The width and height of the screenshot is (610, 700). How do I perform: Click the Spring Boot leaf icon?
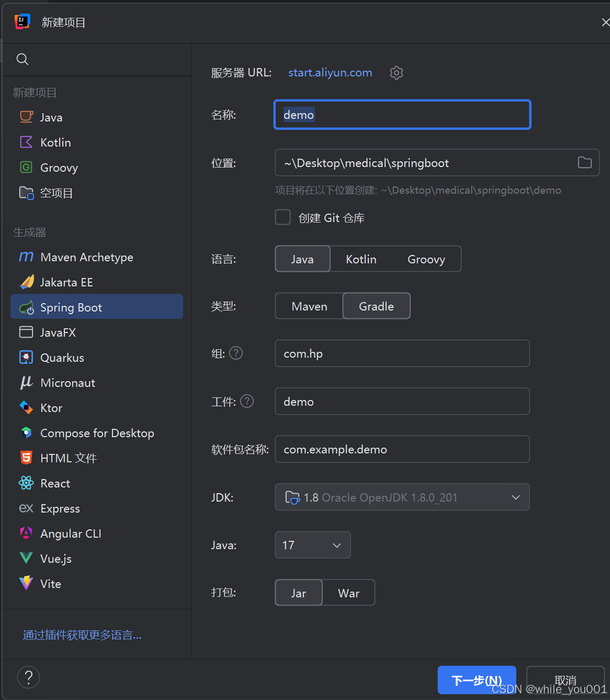click(26, 307)
